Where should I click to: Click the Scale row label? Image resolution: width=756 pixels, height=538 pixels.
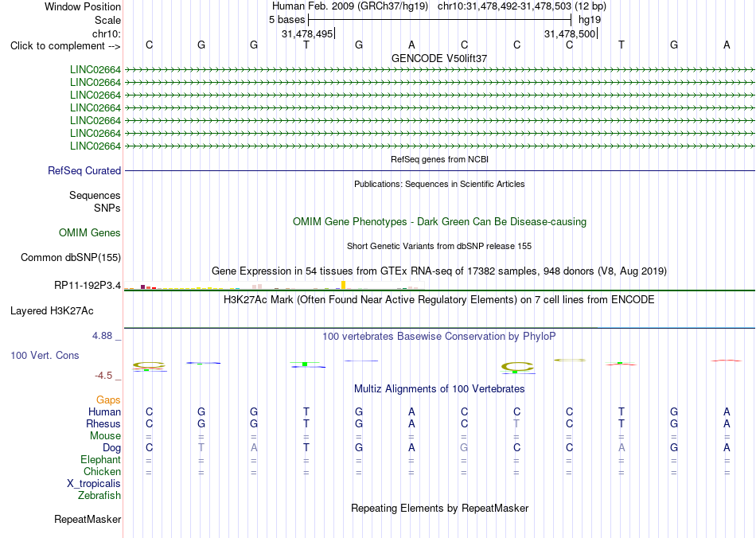coord(108,20)
